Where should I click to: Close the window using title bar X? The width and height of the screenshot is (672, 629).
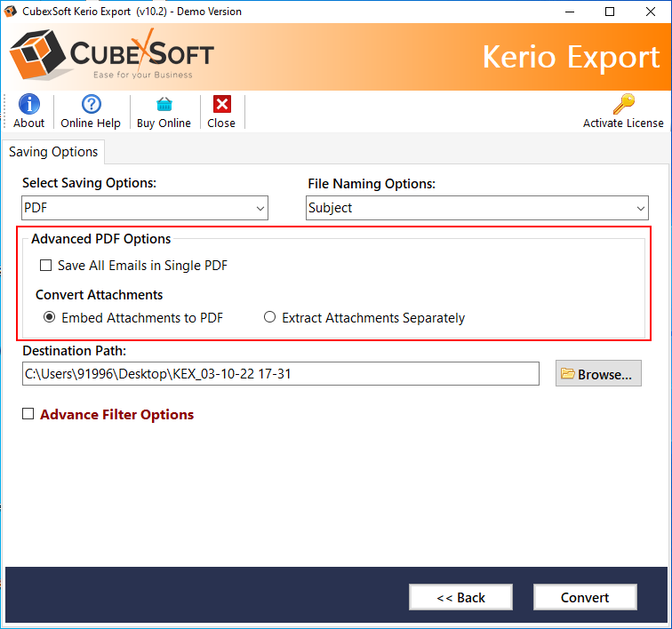tap(650, 12)
